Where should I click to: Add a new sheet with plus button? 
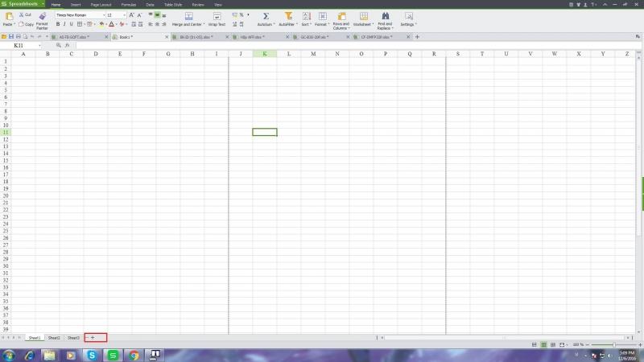(93, 337)
